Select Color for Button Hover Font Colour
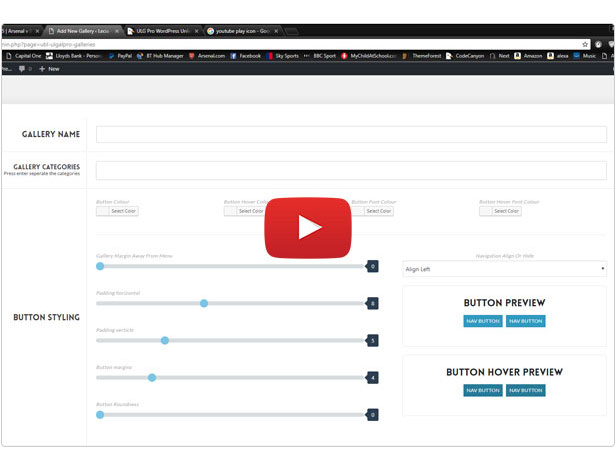The image size is (616, 449). [500, 211]
